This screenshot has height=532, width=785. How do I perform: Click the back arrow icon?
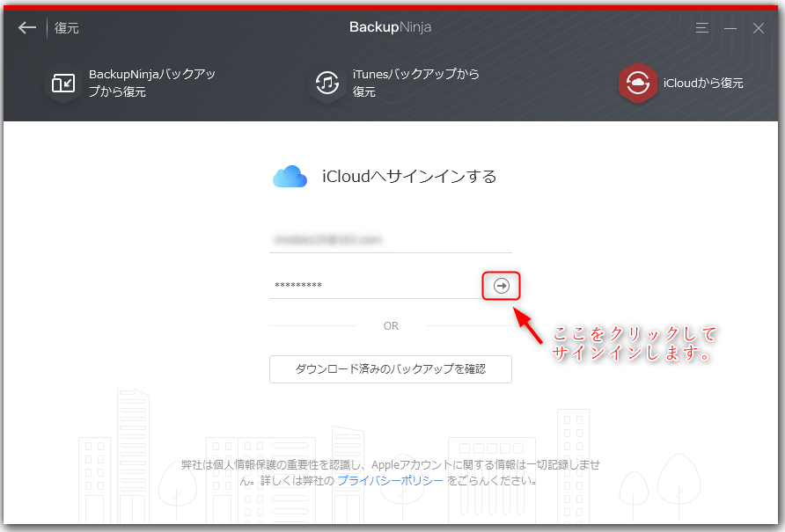pos(27,27)
